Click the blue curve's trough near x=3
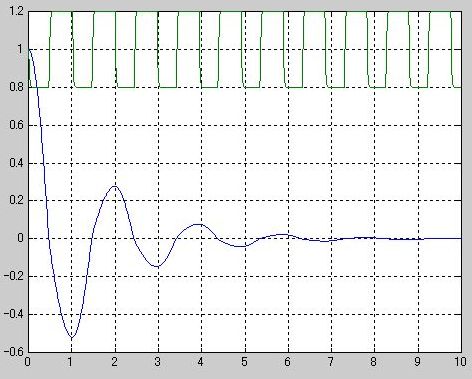This screenshot has width=472, height=379. point(158,267)
